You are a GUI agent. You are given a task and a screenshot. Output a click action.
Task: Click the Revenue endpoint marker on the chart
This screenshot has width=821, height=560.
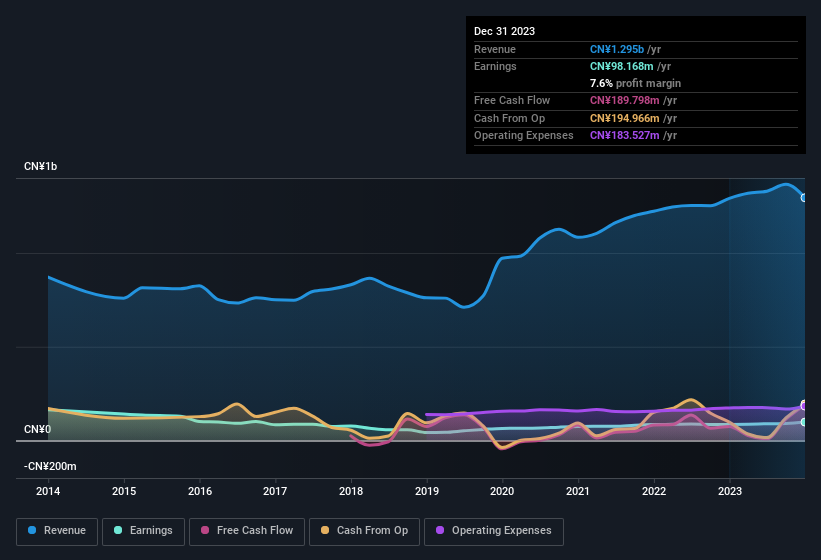[804, 198]
